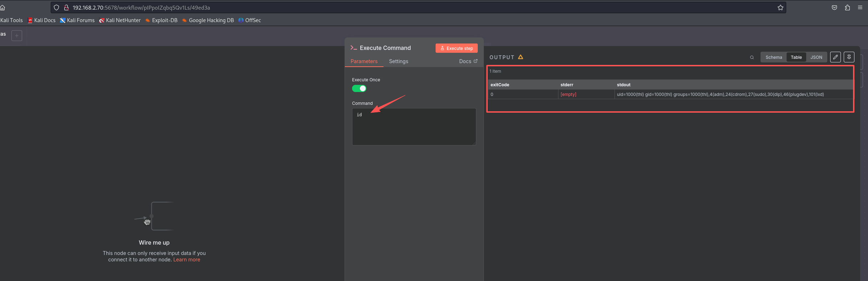868x281 pixels.
Task: Switch output view to Schema
Action: tap(773, 57)
